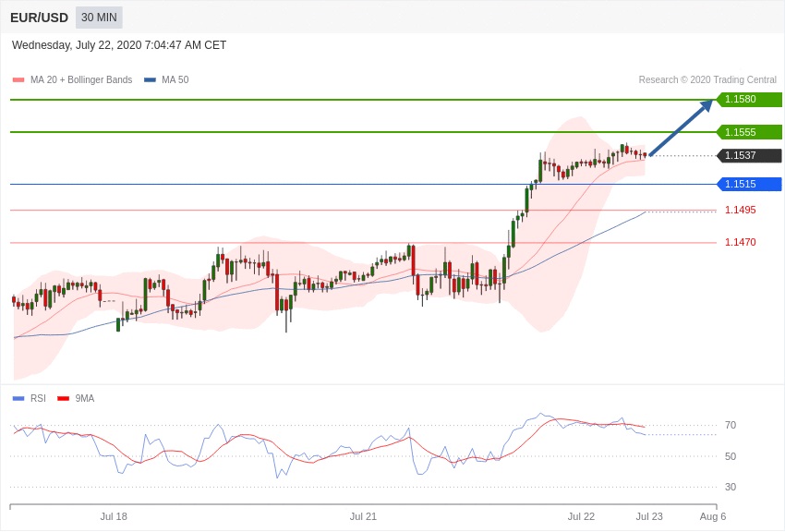The image size is (785, 532).
Task: Click the Research © 2020 Trading Central credit
Action: [x=706, y=80]
